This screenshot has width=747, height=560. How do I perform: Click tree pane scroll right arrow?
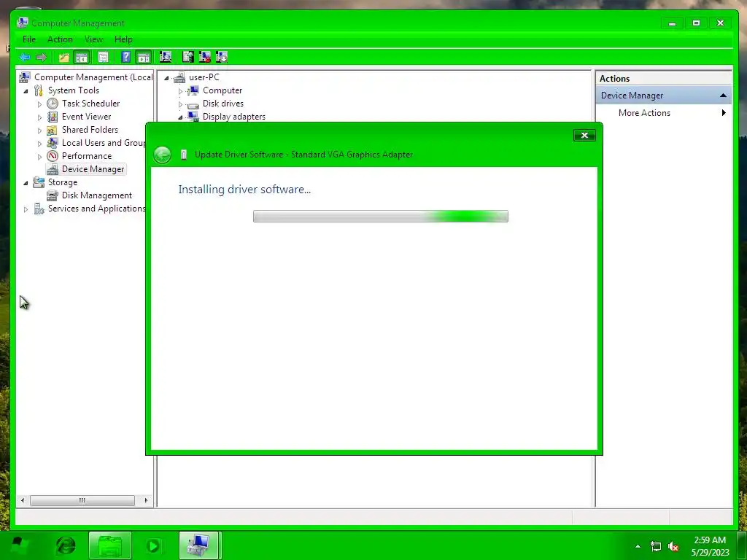click(x=146, y=500)
